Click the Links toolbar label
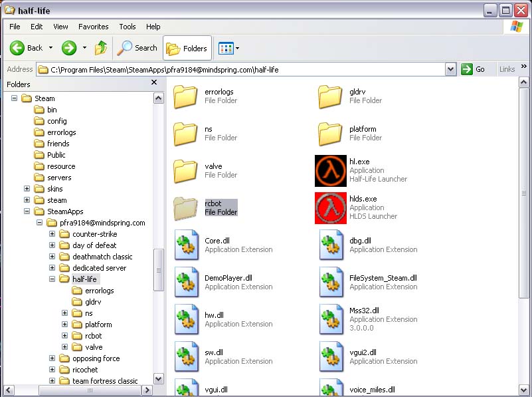532x397 pixels. coord(507,69)
